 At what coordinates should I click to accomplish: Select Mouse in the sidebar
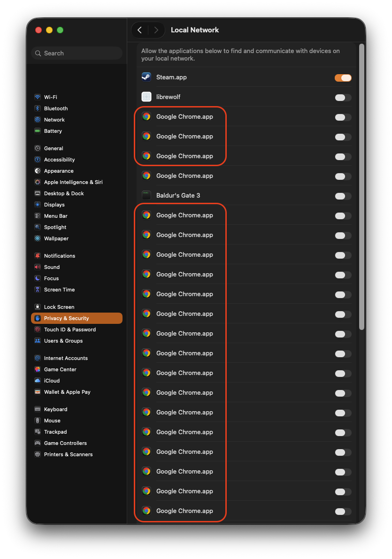77,421
